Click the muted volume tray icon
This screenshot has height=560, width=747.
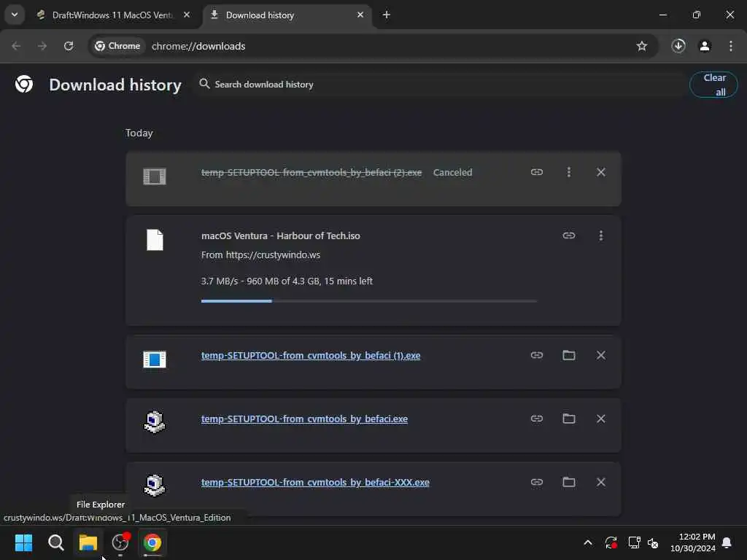click(x=653, y=542)
